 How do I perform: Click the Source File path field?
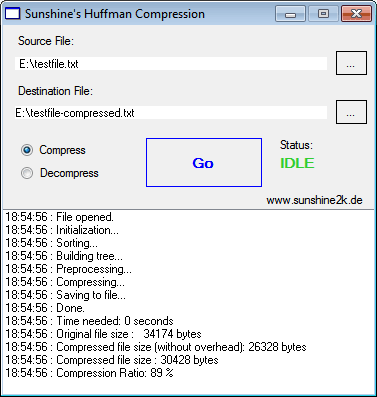click(x=171, y=63)
